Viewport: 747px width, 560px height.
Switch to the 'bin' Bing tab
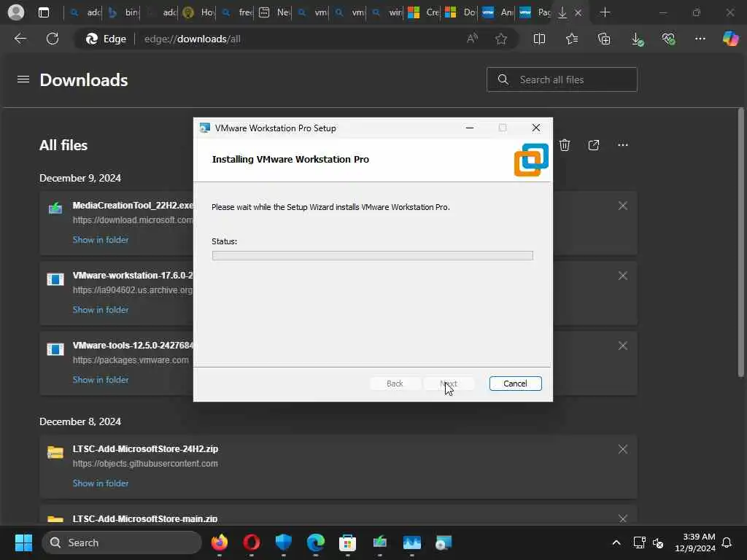click(x=123, y=12)
